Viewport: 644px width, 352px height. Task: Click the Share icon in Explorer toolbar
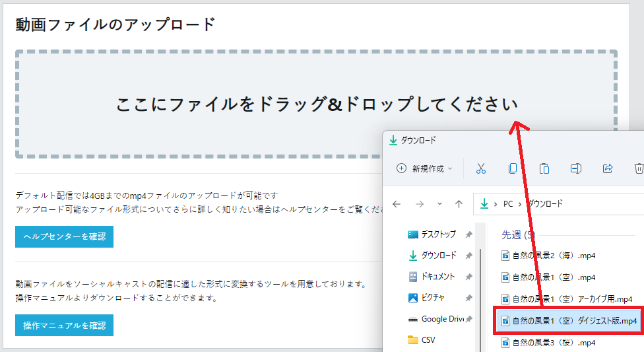pyautogui.click(x=608, y=168)
